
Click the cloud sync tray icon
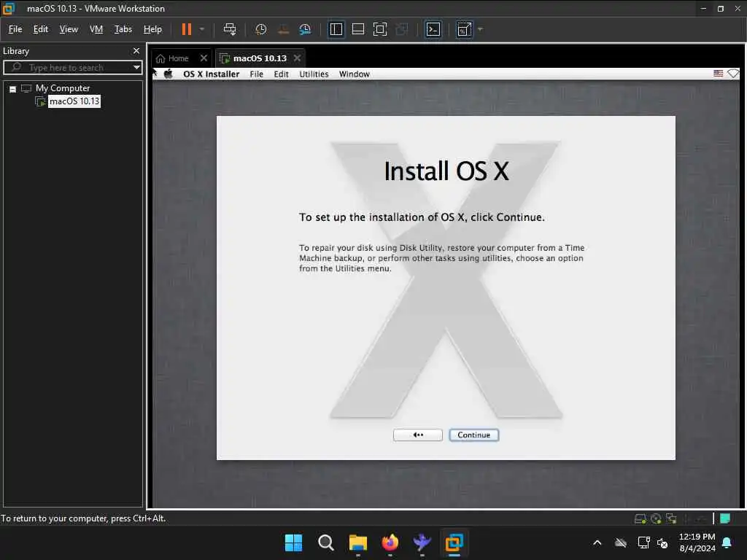point(620,542)
